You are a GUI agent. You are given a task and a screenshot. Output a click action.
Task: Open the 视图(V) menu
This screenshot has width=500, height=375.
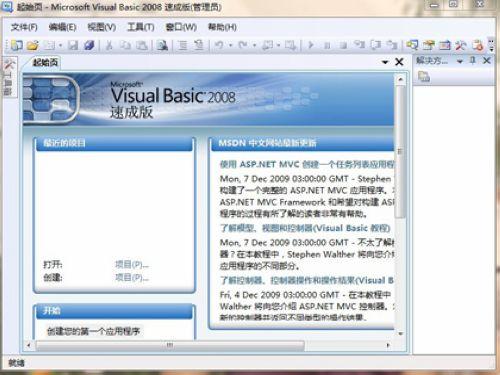coord(102,27)
